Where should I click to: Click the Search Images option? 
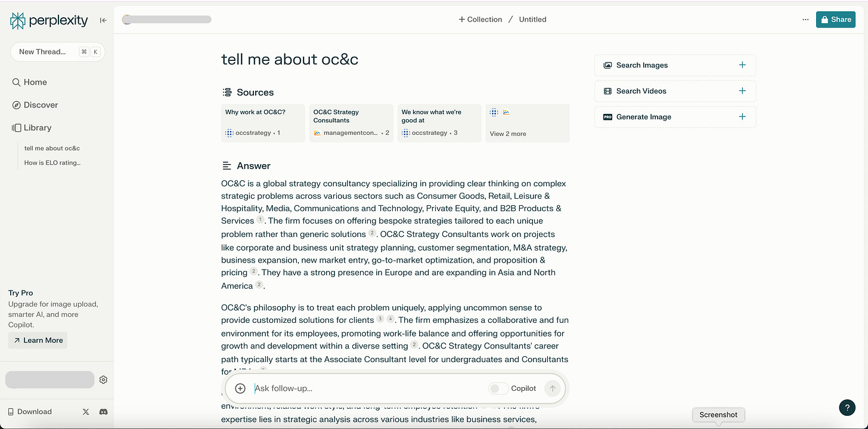(675, 65)
